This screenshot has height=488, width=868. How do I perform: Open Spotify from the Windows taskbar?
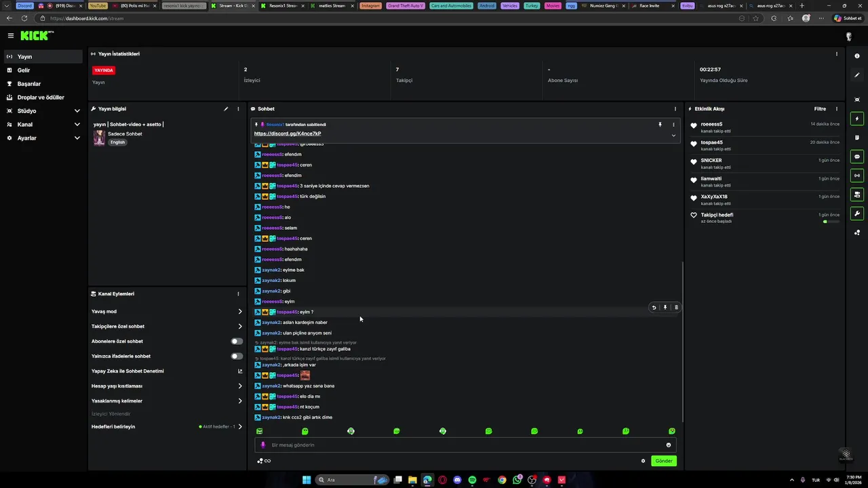(472, 480)
